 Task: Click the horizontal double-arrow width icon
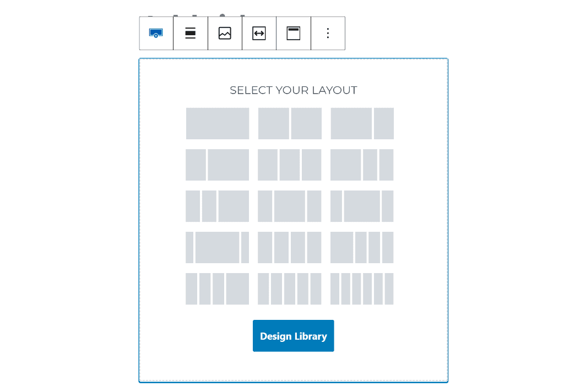pyautogui.click(x=259, y=34)
